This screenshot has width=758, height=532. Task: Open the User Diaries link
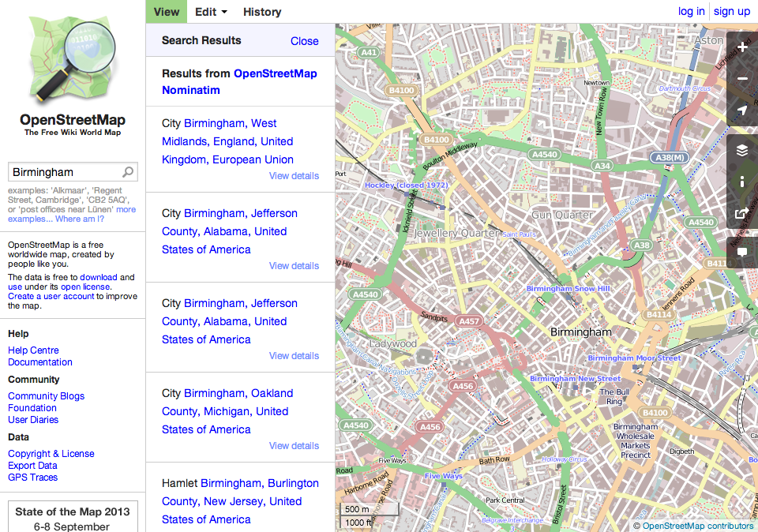[33, 419]
